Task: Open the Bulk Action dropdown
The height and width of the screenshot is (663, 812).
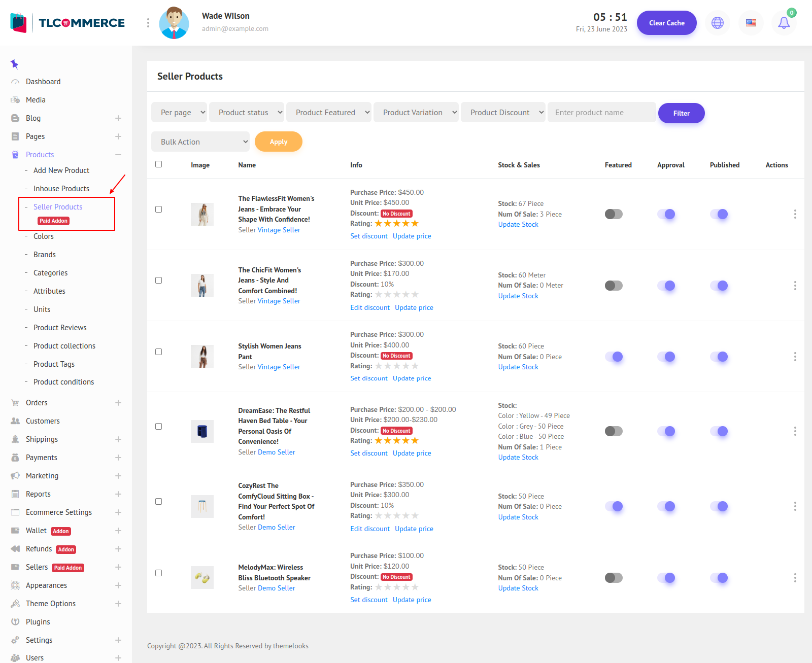Action: pos(200,142)
